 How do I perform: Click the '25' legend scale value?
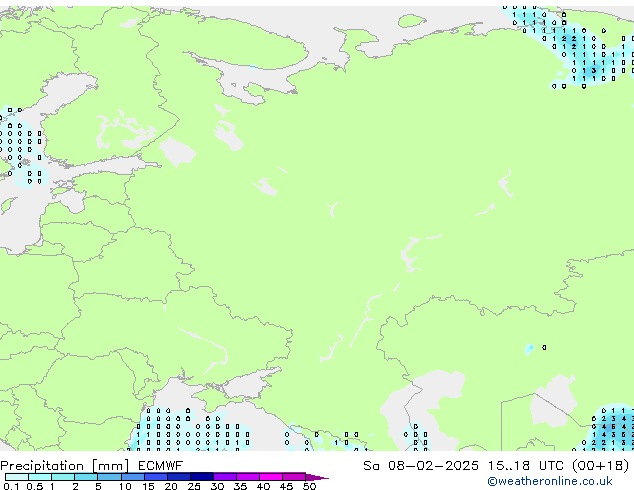(x=194, y=486)
